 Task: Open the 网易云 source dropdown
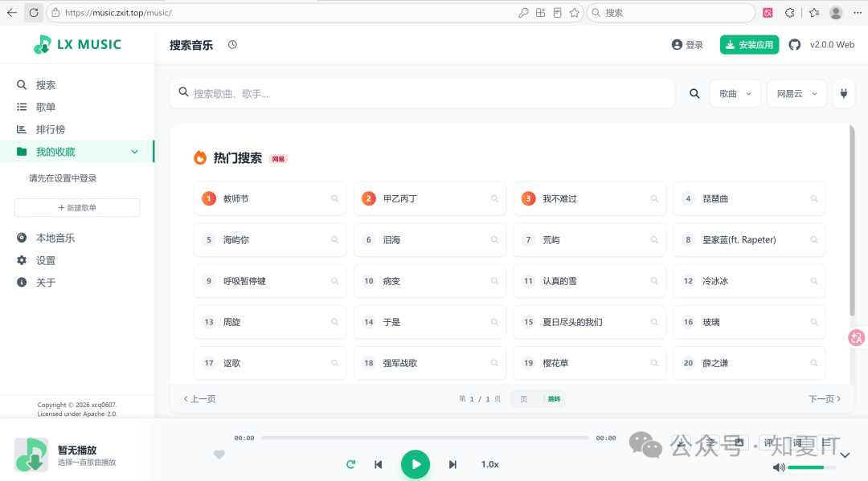(x=796, y=93)
